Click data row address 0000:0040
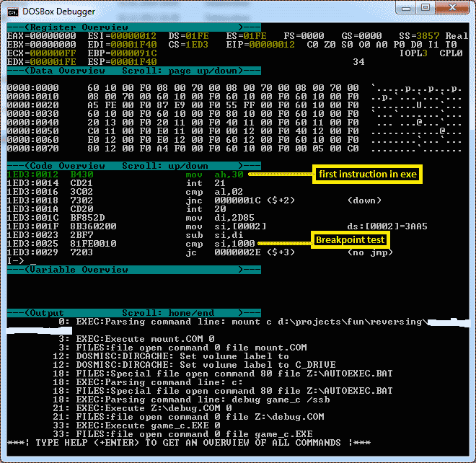Viewport: 476px width, 463px height. (x=32, y=123)
